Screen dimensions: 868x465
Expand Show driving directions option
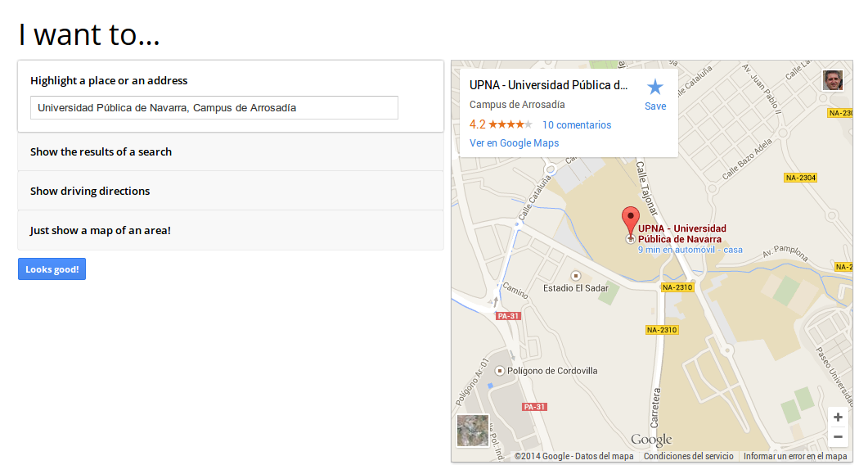(231, 191)
